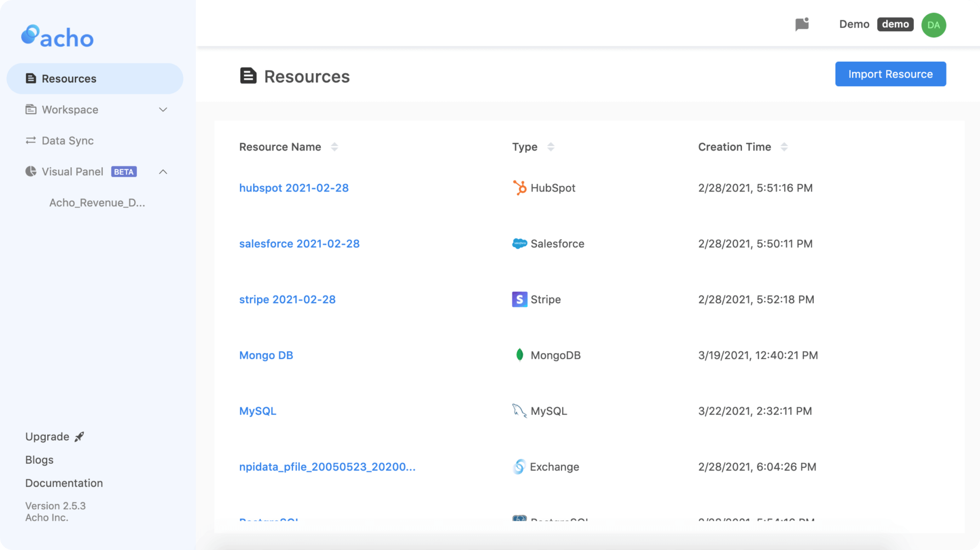Click the MongoDB leaf icon
980x550 pixels.
[x=519, y=355]
